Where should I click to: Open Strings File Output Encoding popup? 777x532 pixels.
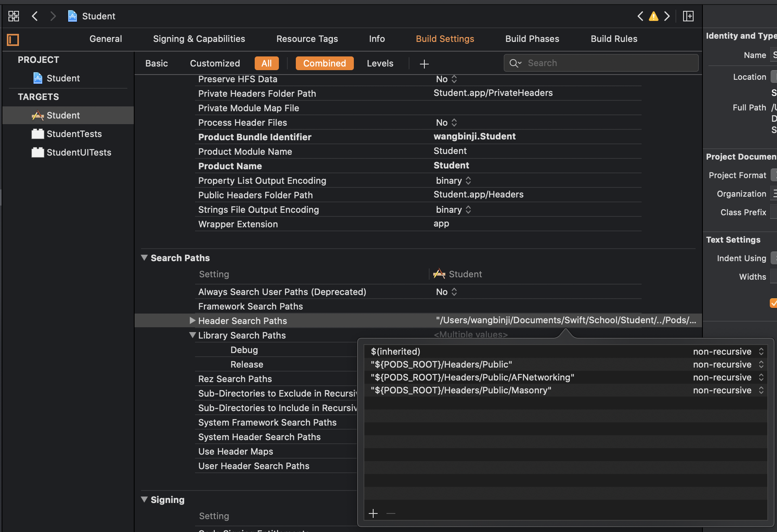coord(453,210)
